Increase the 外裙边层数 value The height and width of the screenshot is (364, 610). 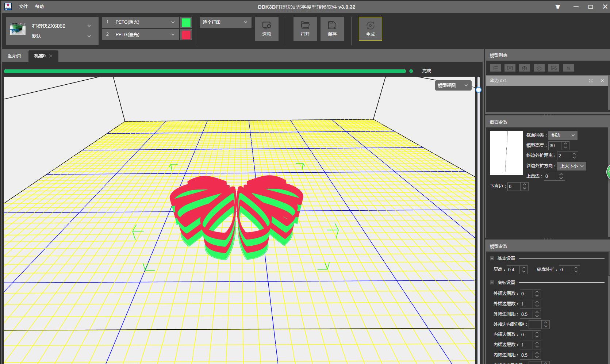pyautogui.click(x=537, y=302)
